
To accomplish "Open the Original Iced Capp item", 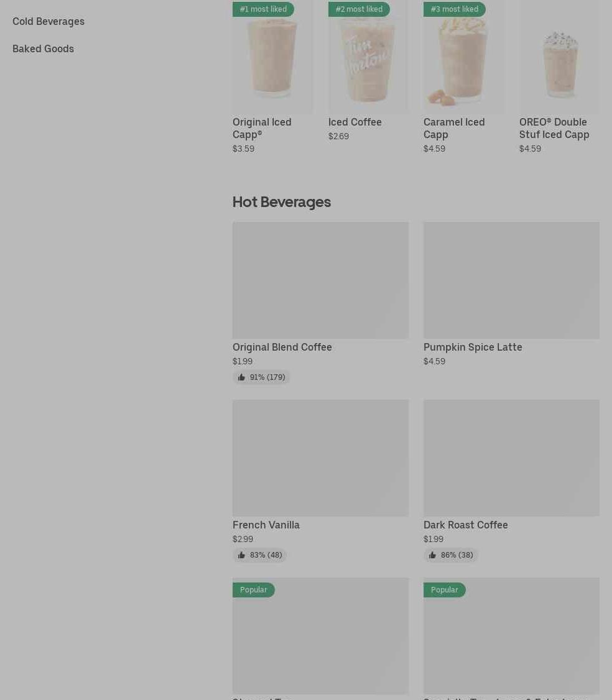I will (x=262, y=128).
